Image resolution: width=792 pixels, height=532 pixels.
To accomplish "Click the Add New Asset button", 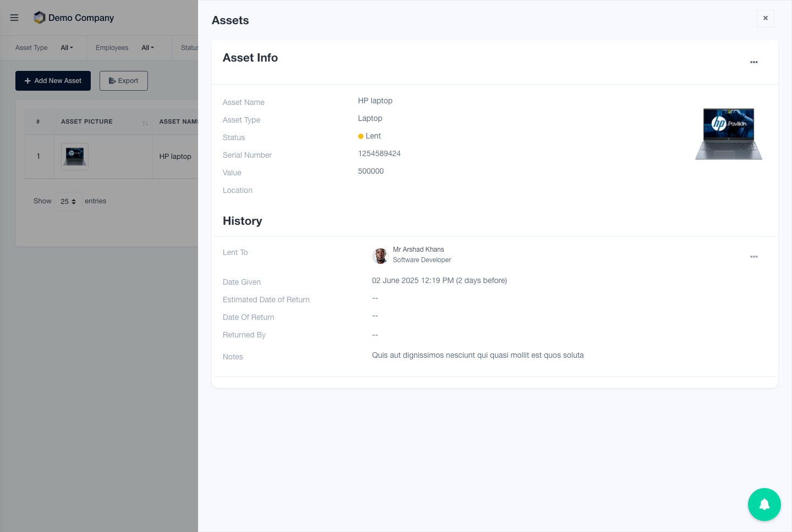I will coord(53,81).
